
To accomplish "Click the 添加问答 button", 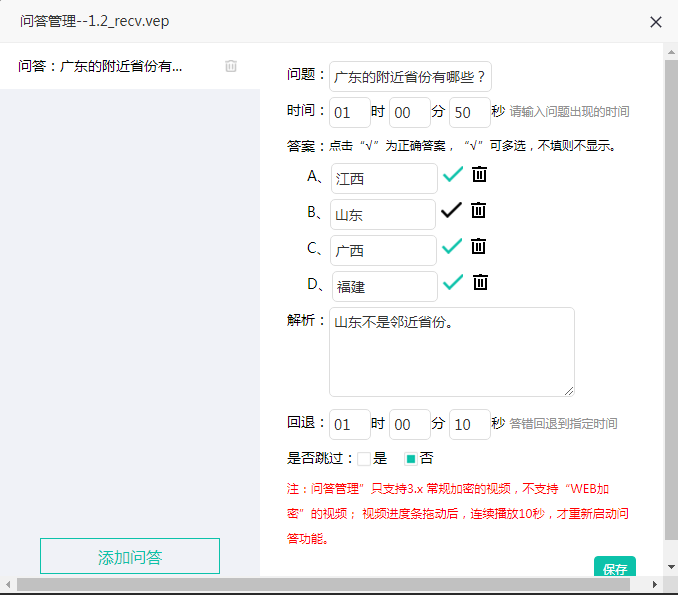I will point(130,556).
